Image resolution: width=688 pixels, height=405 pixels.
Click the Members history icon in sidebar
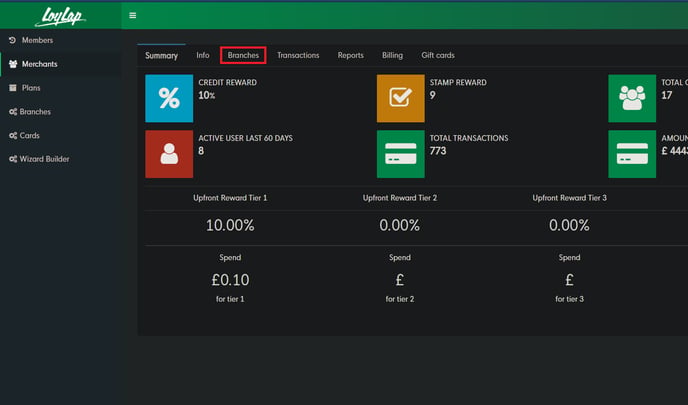(x=12, y=40)
